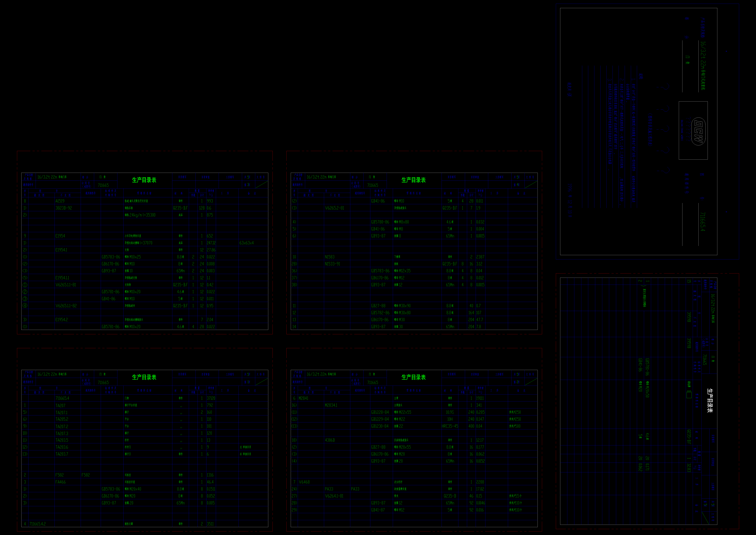Viewport: 756px width, 535px height.
Task: Select drawing number "N1583"
Action: 330,257
